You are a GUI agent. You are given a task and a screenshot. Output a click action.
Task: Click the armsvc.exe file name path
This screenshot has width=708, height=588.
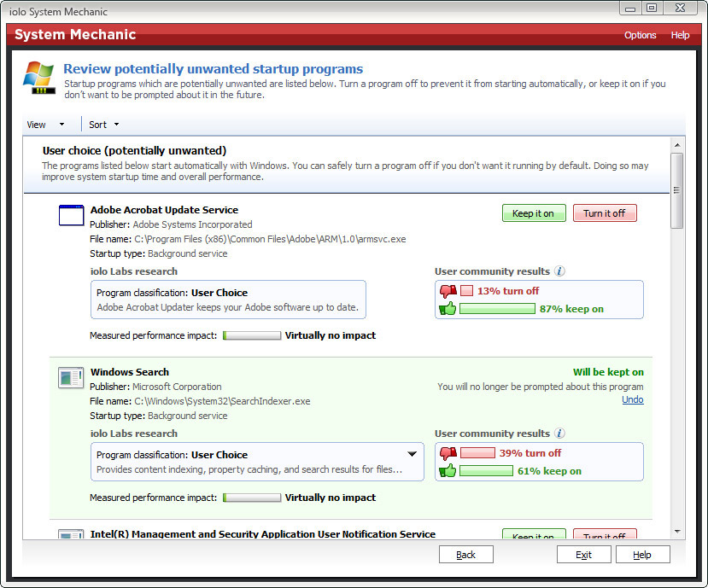pos(270,239)
